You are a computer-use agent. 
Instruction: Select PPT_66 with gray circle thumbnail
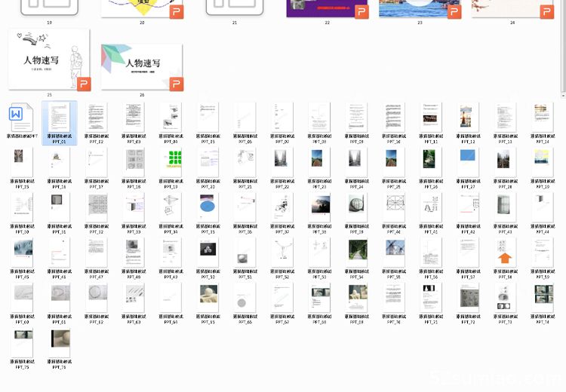(x=245, y=298)
